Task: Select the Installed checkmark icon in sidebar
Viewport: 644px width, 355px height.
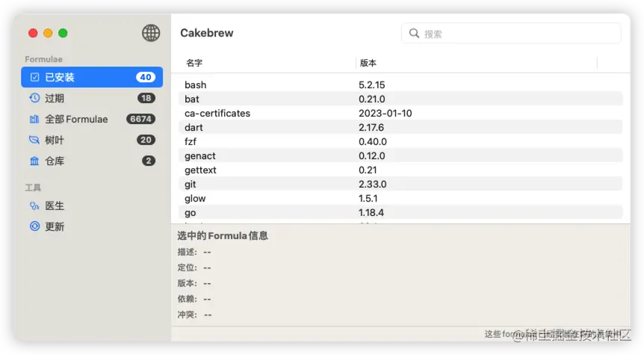Action: click(x=34, y=77)
